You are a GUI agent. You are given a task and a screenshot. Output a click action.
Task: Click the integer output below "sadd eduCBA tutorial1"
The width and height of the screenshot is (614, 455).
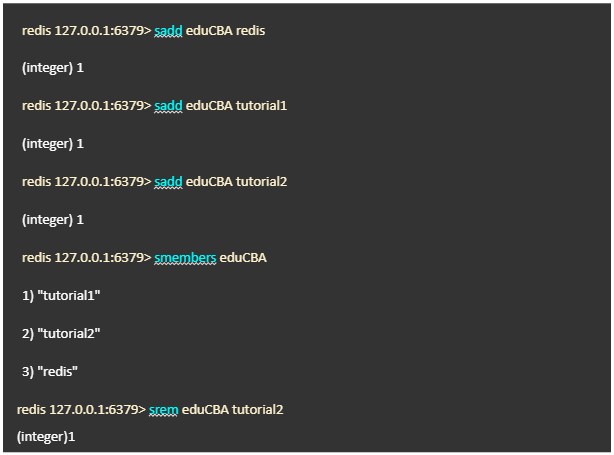(x=52, y=144)
